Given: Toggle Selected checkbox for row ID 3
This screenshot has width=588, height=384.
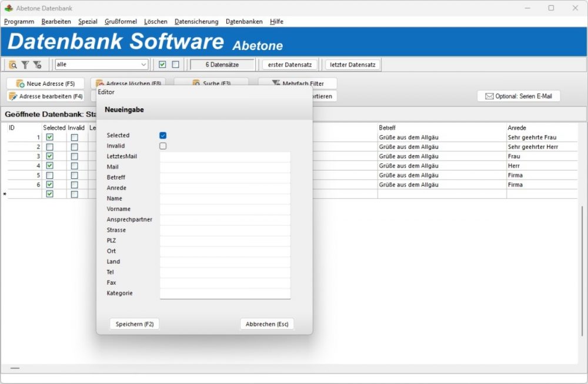Looking at the screenshot, I should [x=49, y=156].
